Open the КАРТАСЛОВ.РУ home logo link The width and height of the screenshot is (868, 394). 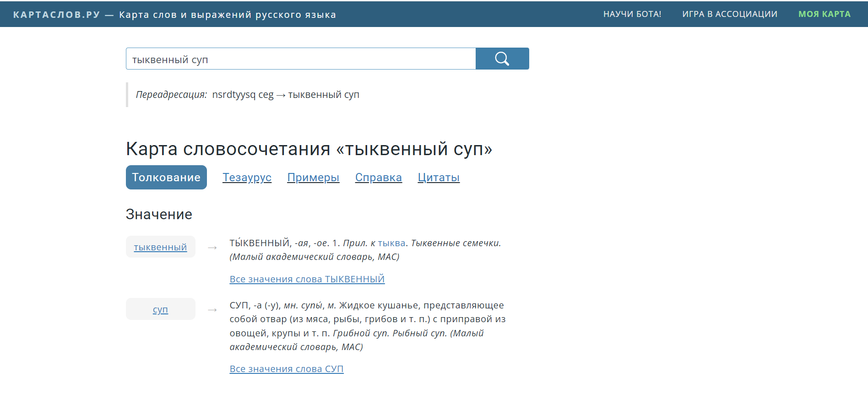click(x=57, y=15)
